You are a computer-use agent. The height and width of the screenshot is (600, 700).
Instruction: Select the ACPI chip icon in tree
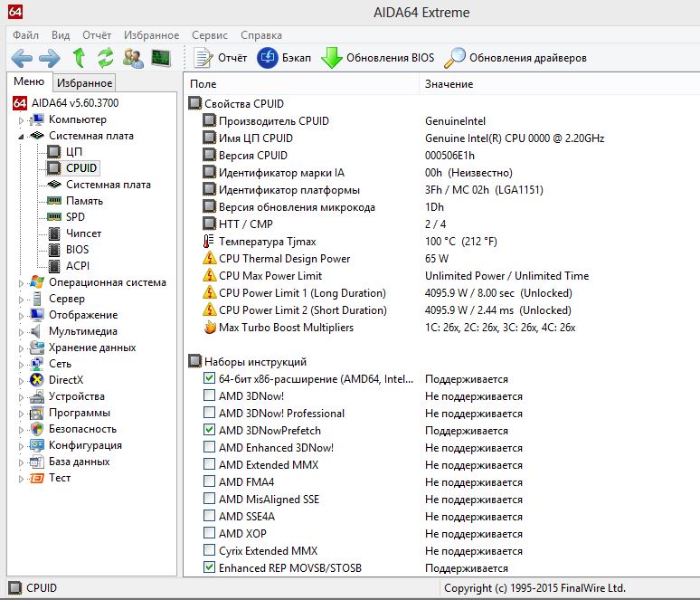[54, 266]
